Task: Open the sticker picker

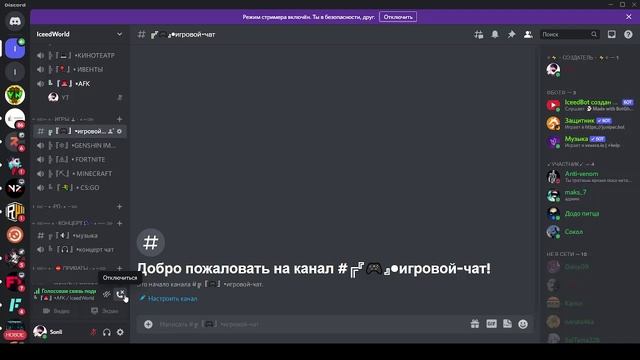Action: [x=507, y=324]
